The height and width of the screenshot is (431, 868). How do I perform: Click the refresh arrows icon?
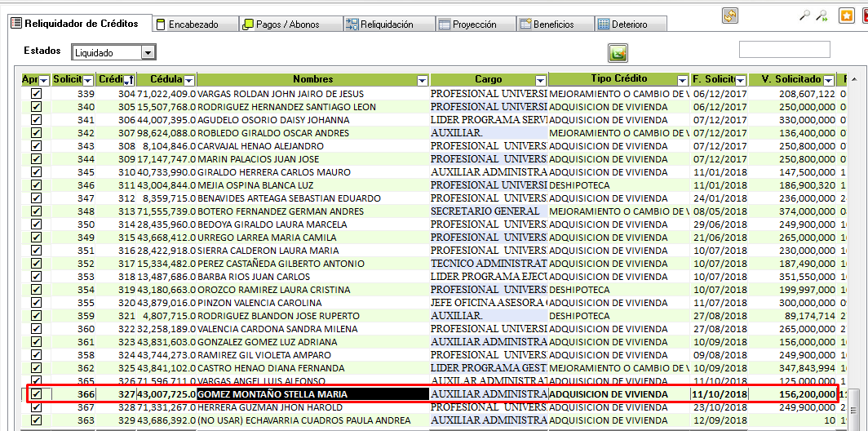point(730,16)
